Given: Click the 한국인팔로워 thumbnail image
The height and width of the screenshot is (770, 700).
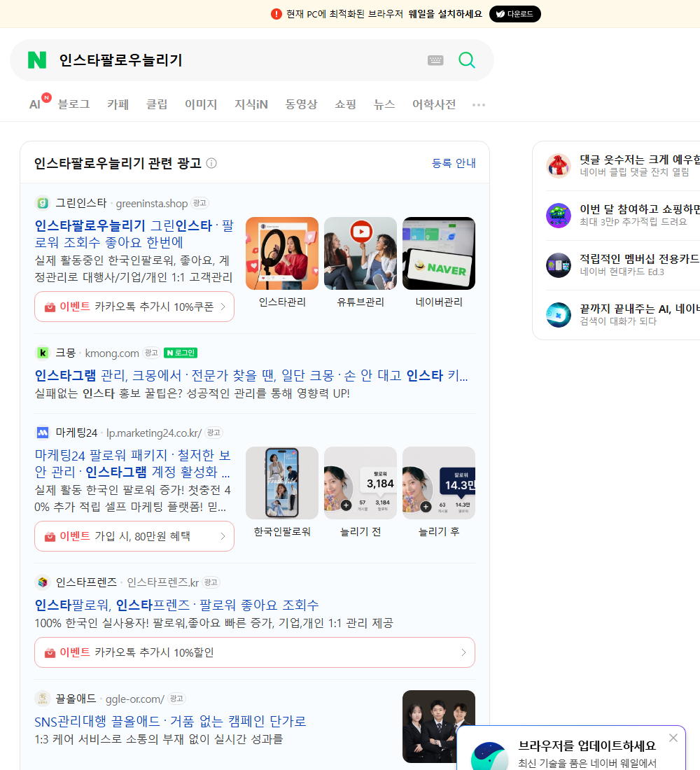Looking at the screenshot, I should (282, 483).
